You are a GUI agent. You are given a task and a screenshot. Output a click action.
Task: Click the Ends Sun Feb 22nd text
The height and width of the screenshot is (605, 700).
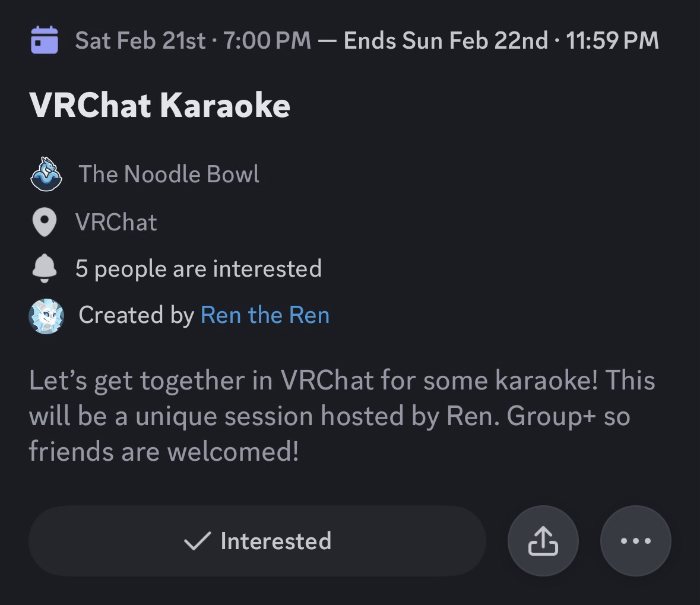445,40
